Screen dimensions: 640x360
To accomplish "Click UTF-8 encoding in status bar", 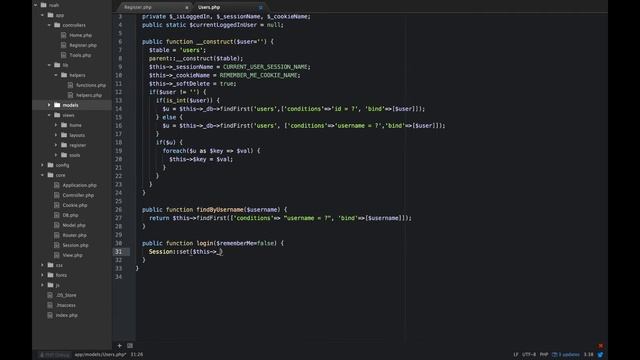I will (529, 355).
